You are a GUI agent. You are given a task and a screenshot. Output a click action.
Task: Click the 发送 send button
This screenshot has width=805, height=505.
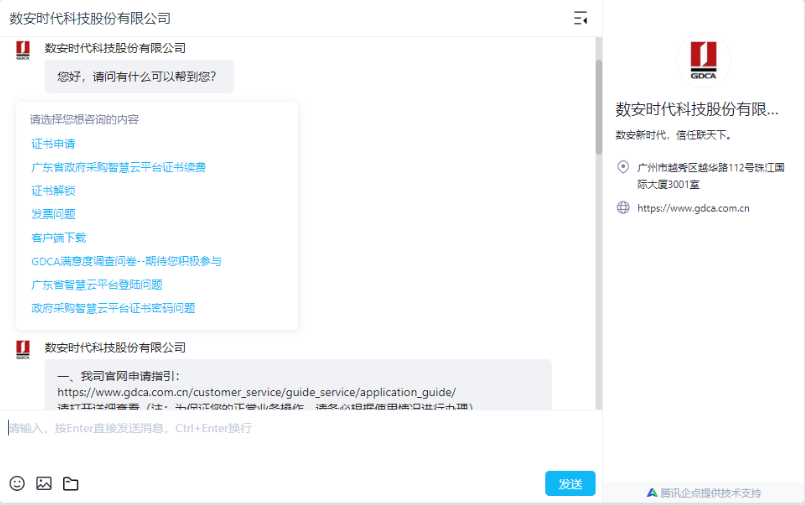click(x=570, y=483)
